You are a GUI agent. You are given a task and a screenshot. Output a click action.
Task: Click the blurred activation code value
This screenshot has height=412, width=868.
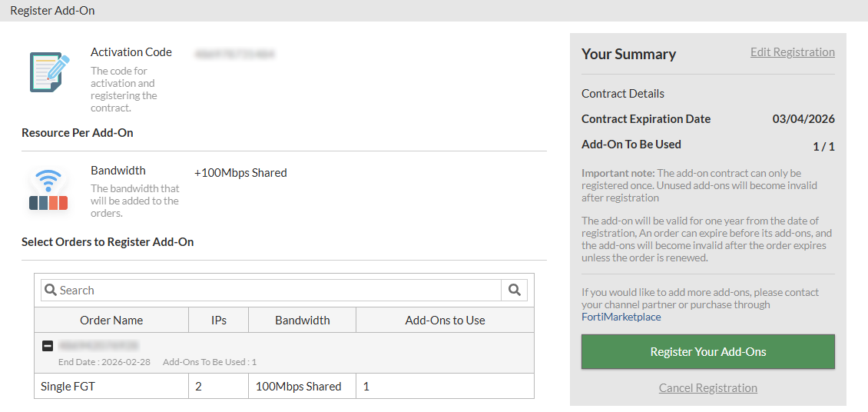[x=234, y=55]
